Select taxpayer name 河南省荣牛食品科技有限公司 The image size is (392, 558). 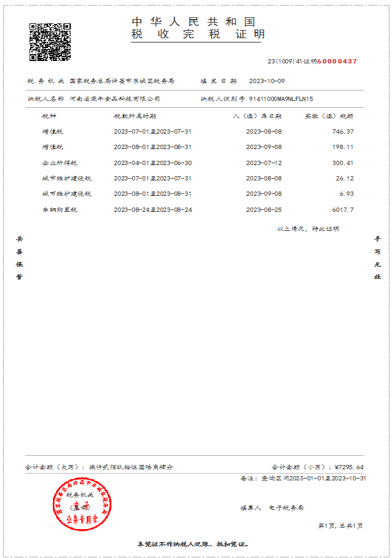(115, 99)
